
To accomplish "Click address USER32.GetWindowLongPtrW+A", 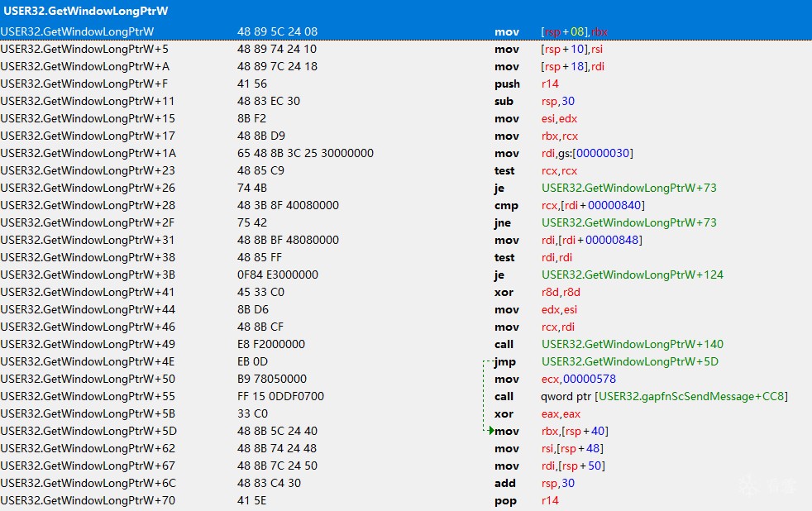I will click(x=85, y=66).
